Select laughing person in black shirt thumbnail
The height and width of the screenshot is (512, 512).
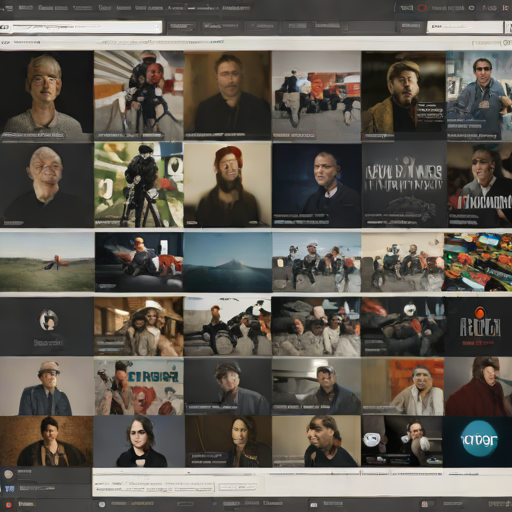pos(316,441)
